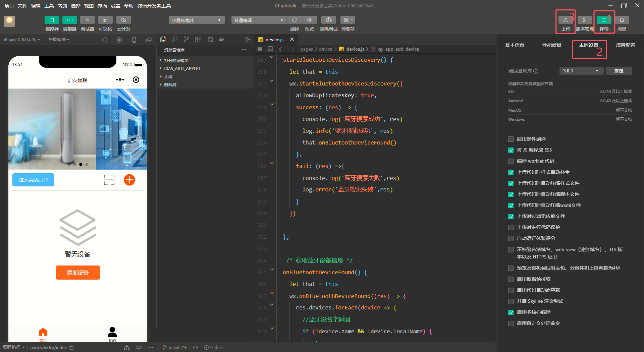Open 热重载 dropdown
644x352 pixels.
pyautogui.click(x=59, y=40)
